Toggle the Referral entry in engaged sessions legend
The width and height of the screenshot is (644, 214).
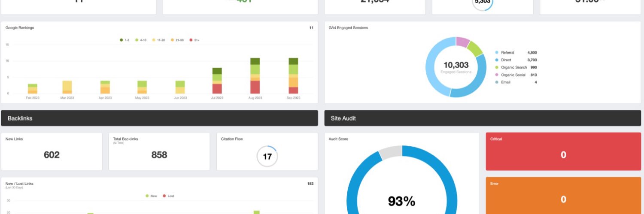pyautogui.click(x=504, y=52)
